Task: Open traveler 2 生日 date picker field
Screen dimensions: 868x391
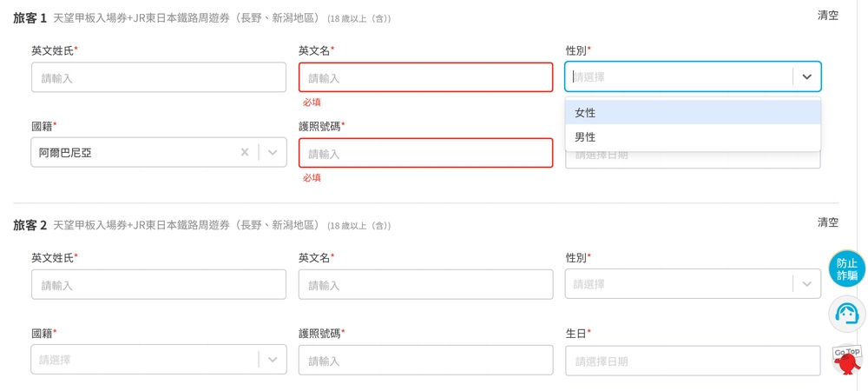Action: tap(693, 361)
